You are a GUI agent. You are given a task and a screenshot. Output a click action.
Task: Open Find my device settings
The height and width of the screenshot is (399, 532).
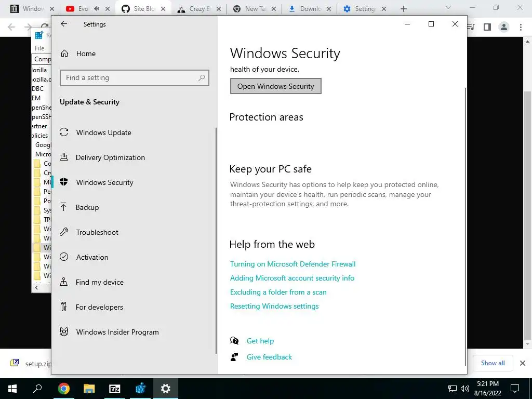(x=91, y=282)
